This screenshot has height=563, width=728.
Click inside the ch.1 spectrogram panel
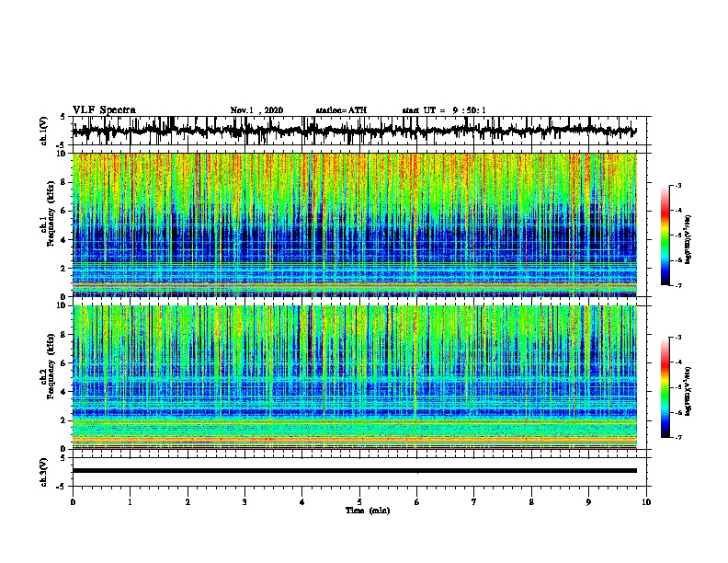[x=354, y=224]
